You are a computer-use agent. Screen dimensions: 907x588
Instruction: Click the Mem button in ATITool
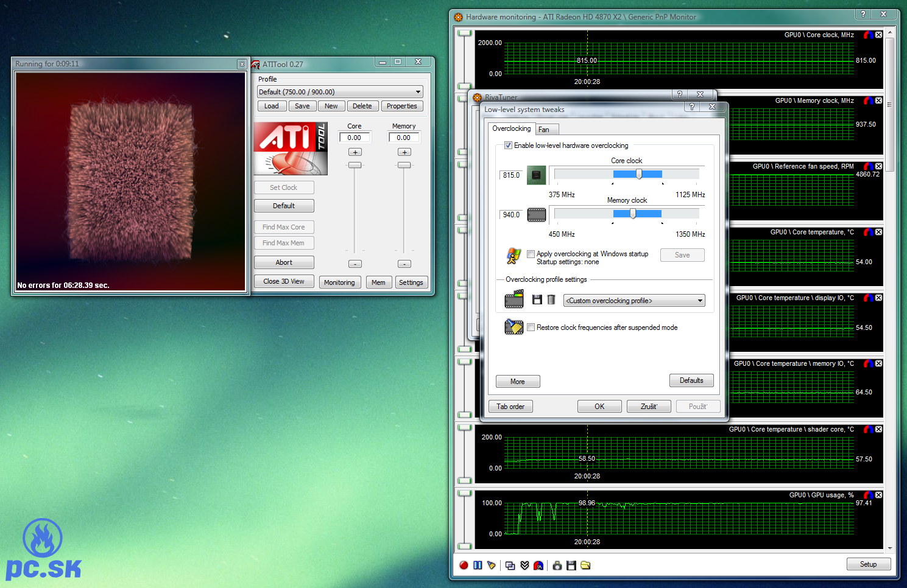[378, 282]
